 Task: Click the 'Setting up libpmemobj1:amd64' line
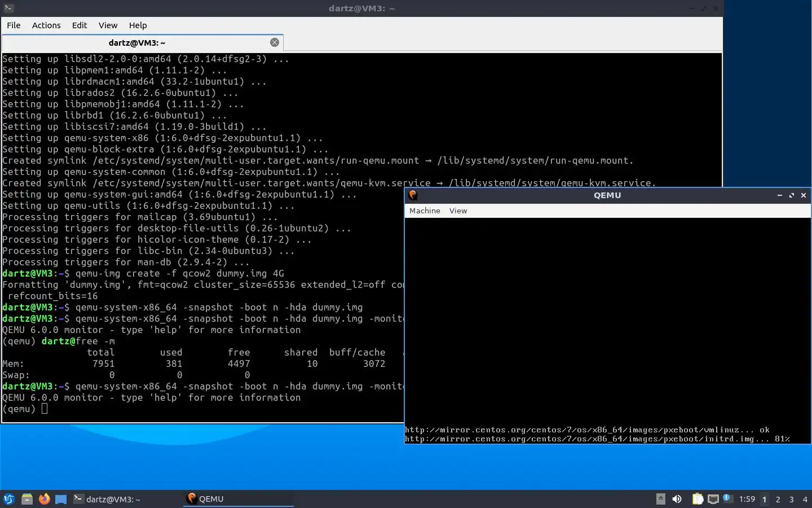coord(123,104)
